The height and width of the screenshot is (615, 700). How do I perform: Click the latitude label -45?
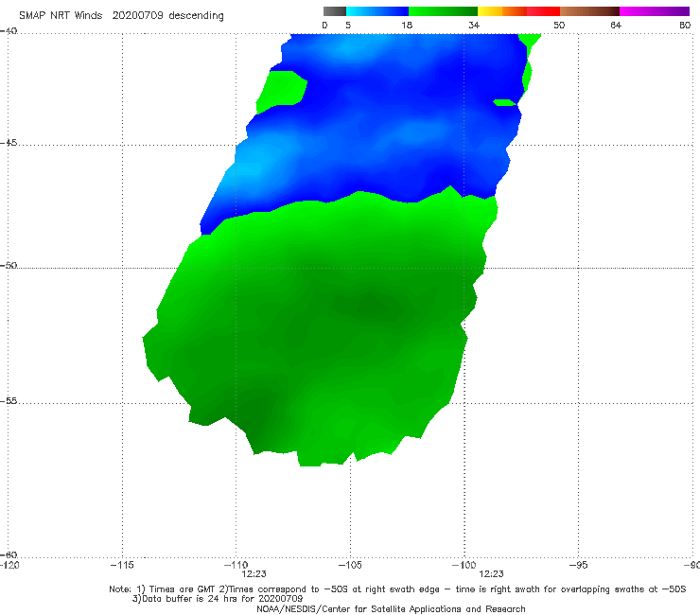pos(9,143)
